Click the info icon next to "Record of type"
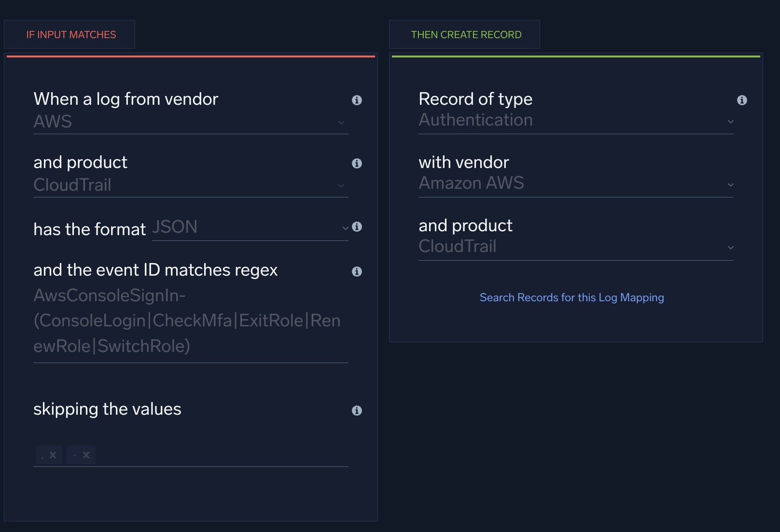This screenshot has height=532, width=780. [742, 100]
